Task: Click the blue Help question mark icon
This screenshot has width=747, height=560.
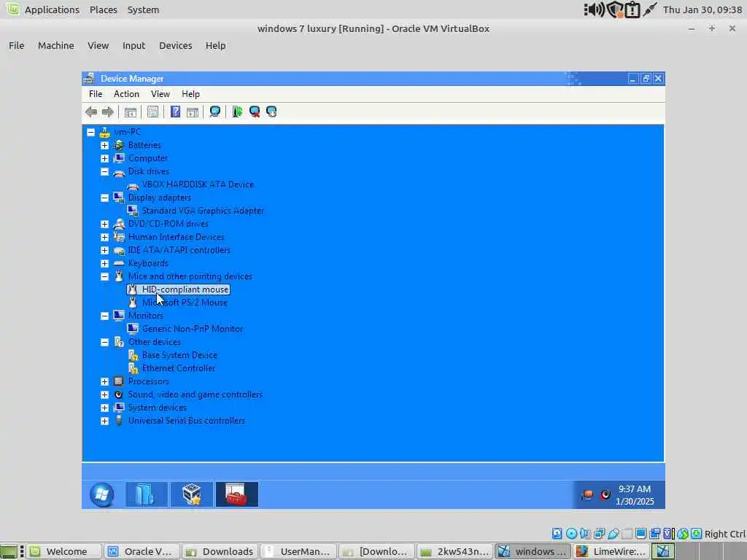Action: (175, 112)
